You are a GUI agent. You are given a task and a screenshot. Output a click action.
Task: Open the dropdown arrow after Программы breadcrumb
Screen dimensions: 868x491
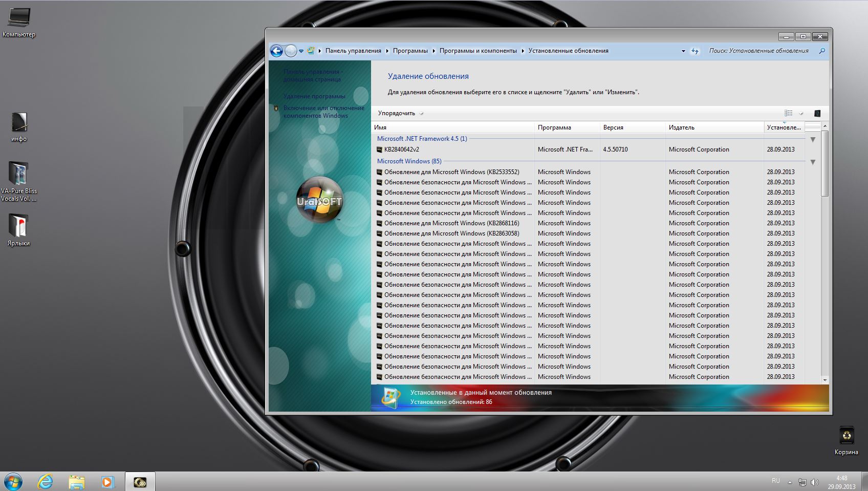point(433,51)
